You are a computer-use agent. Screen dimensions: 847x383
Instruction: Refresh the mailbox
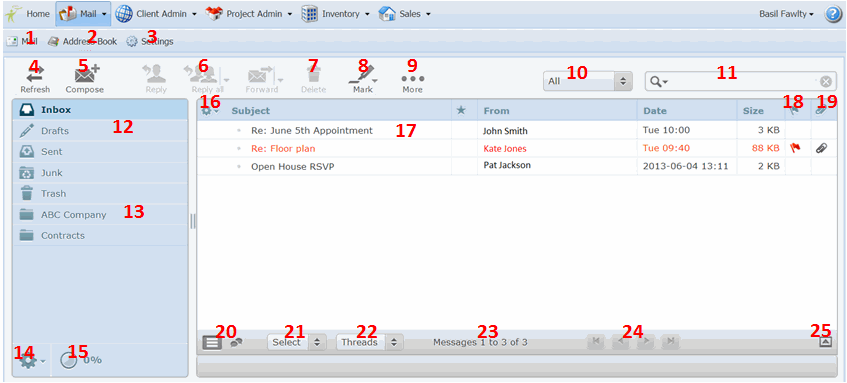(35, 79)
